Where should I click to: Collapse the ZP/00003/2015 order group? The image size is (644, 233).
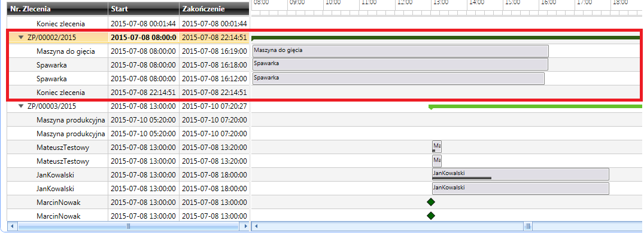pos(21,106)
